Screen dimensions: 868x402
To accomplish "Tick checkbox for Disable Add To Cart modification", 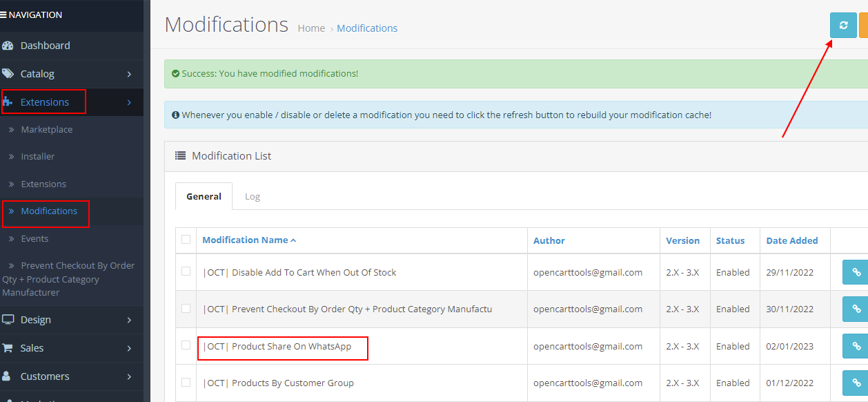I will pos(186,271).
